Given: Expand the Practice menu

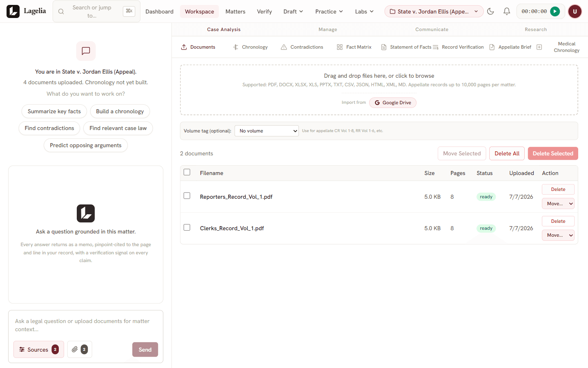Looking at the screenshot, I should (329, 11).
